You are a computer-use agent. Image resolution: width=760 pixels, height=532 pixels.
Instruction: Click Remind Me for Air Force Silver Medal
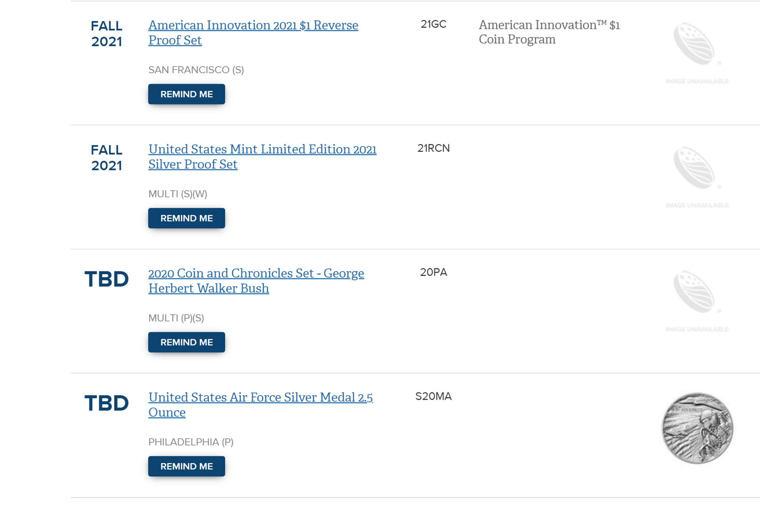pos(186,466)
